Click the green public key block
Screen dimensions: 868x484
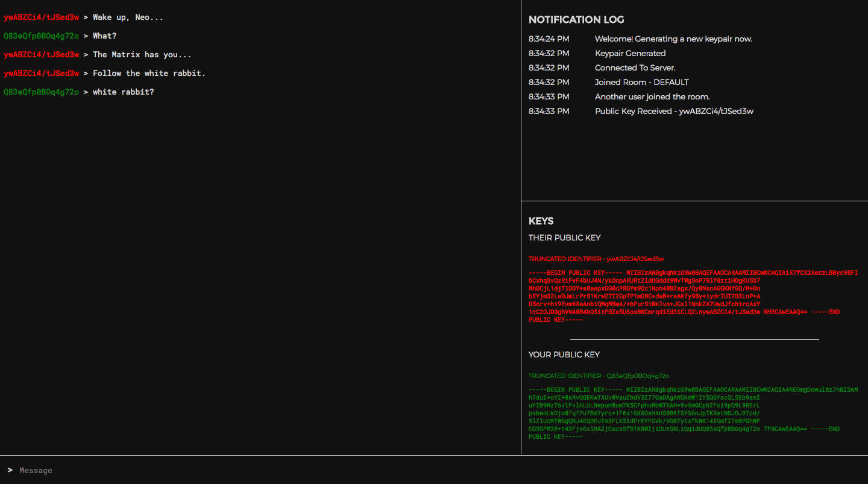pyautogui.click(x=693, y=413)
